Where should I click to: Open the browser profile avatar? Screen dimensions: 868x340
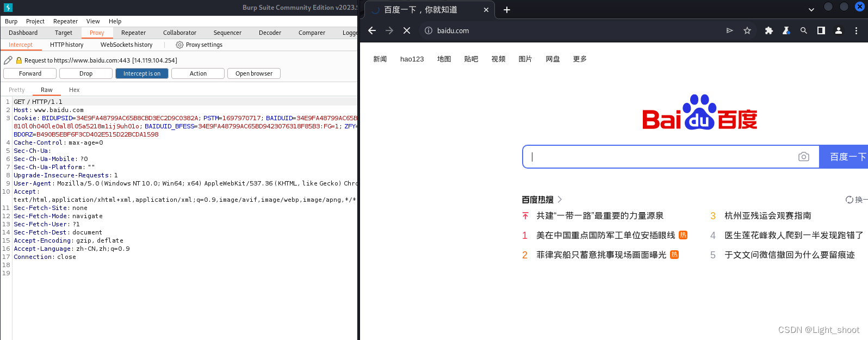tap(839, 30)
